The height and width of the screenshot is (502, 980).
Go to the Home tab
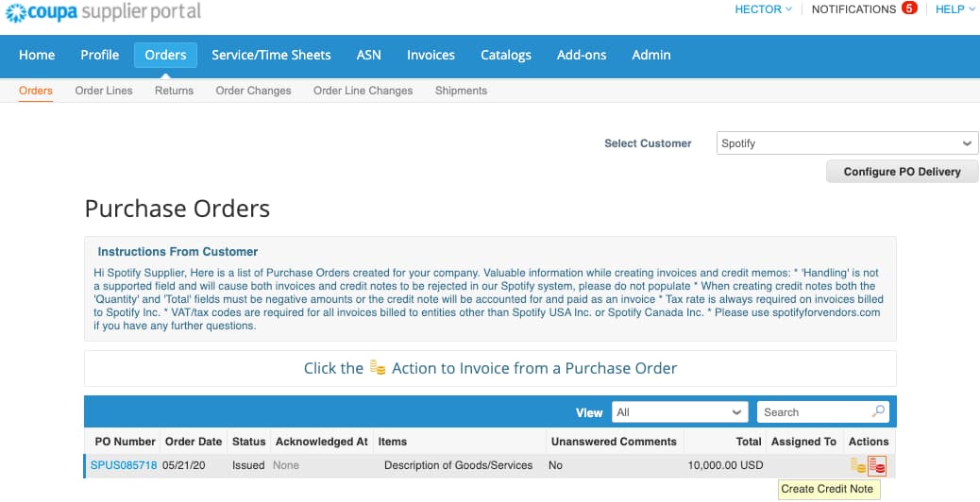tap(37, 55)
